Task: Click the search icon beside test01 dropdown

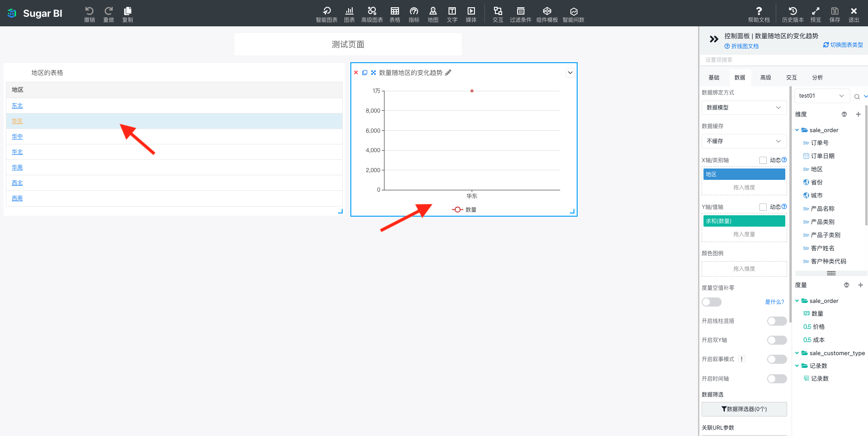Action: click(x=857, y=96)
